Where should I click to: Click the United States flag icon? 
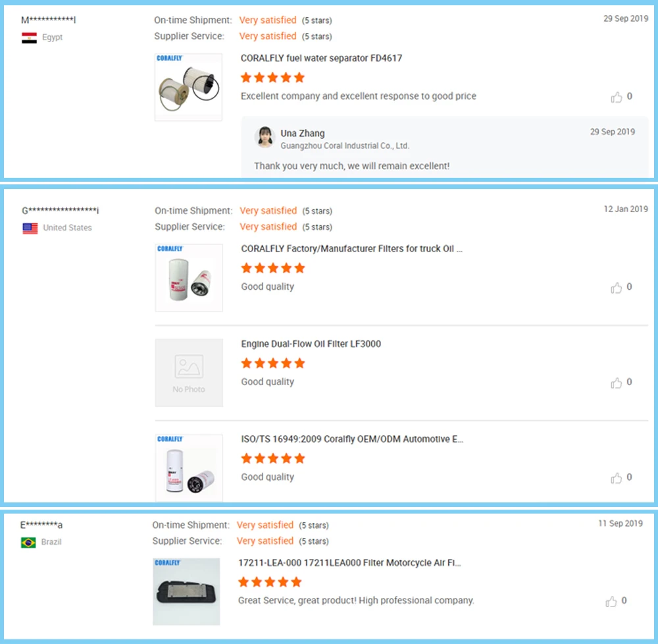click(x=30, y=228)
